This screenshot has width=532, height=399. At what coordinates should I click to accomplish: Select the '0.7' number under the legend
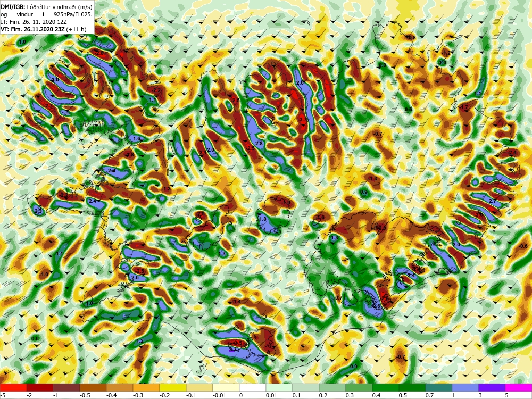pos(429,395)
